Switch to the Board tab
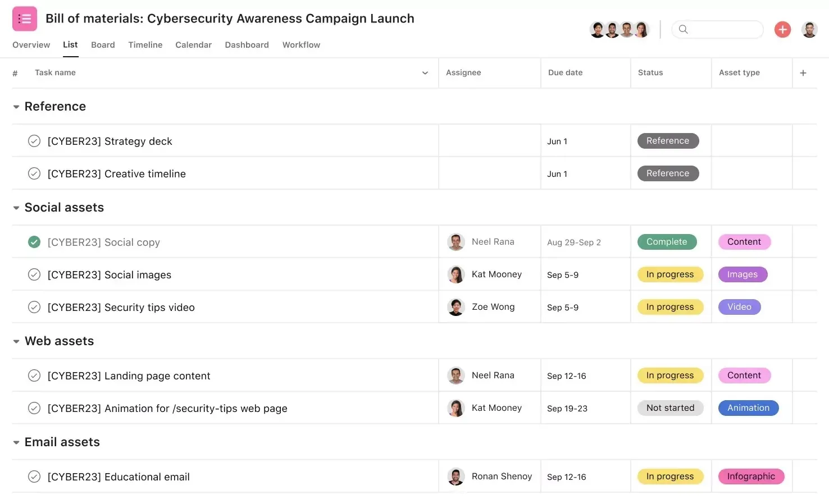 [103, 45]
